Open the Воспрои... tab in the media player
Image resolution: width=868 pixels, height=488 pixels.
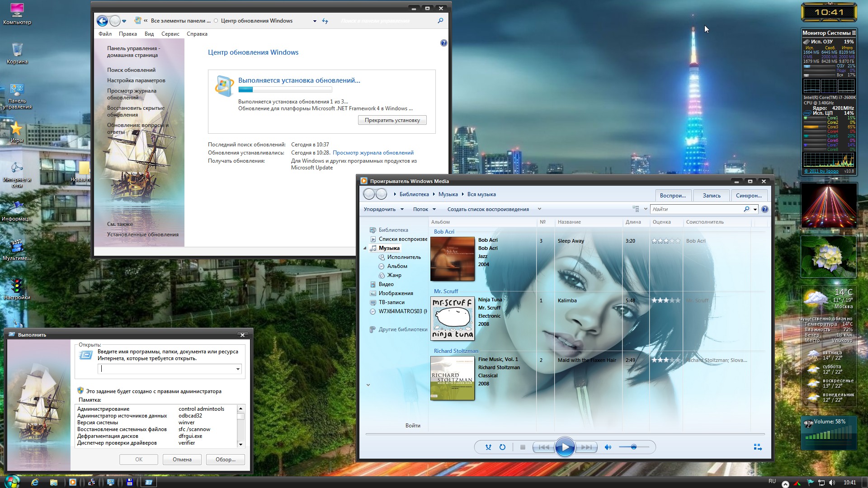[673, 196]
